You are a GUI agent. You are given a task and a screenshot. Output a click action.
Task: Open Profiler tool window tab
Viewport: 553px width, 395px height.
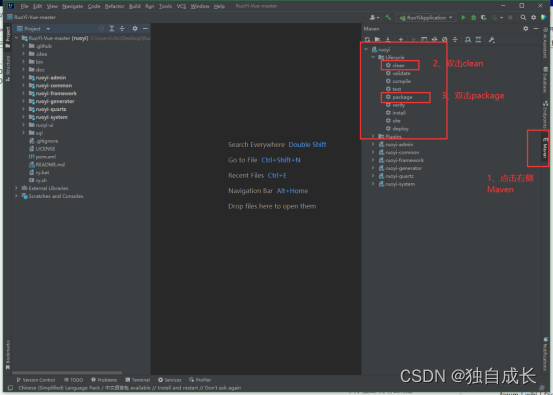pyautogui.click(x=200, y=380)
